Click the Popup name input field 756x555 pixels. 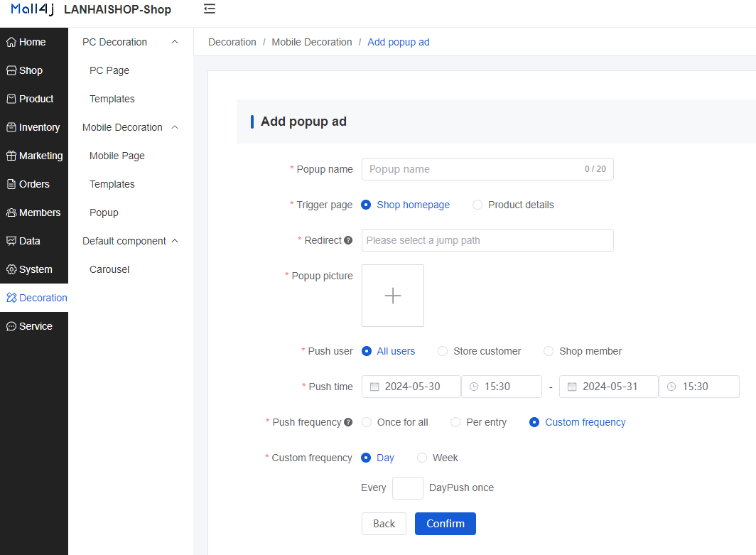click(x=487, y=169)
